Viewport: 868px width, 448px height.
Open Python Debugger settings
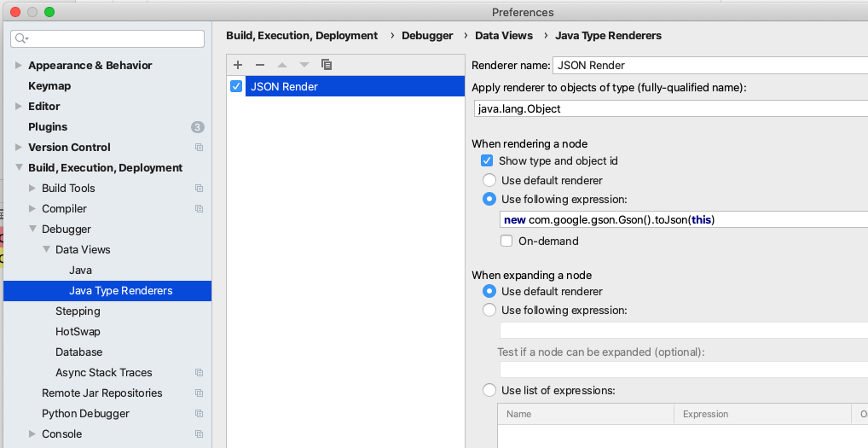click(x=85, y=414)
